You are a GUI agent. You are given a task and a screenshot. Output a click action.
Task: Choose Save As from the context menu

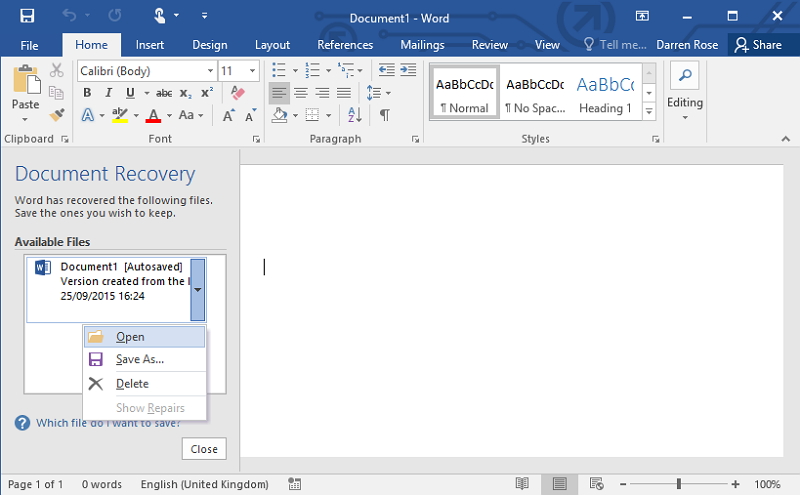(x=139, y=359)
